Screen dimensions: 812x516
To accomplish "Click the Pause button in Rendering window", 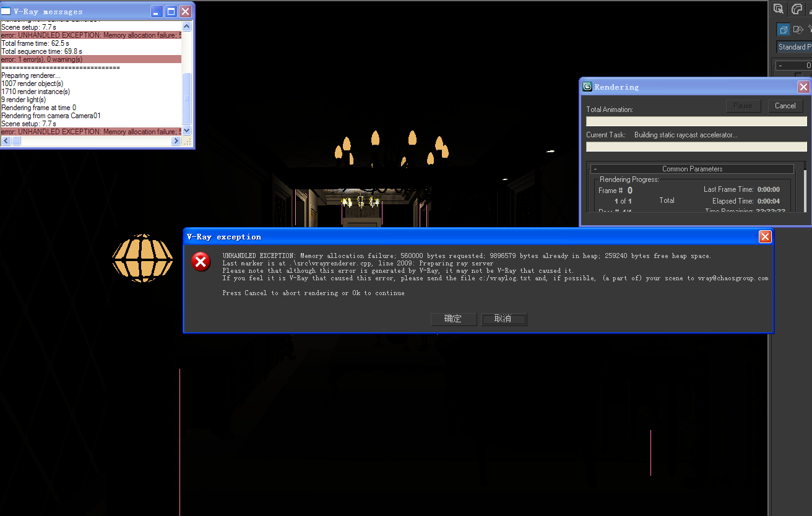I will pyautogui.click(x=743, y=106).
